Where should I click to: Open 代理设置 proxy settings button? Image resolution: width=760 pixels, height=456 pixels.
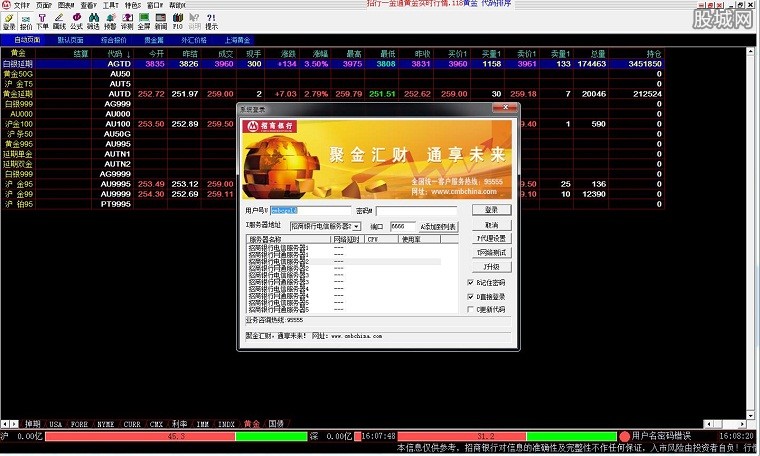click(x=491, y=238)
